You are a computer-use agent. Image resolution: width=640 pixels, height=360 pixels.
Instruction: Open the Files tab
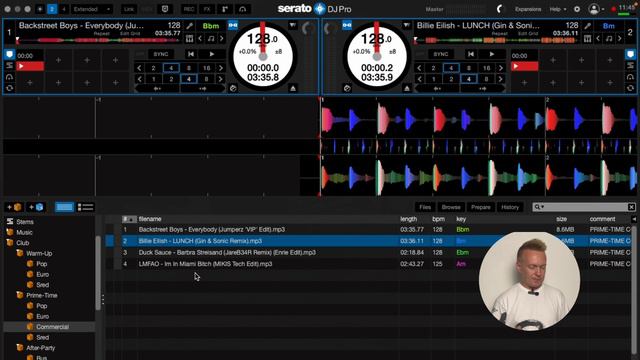(425, 207)
